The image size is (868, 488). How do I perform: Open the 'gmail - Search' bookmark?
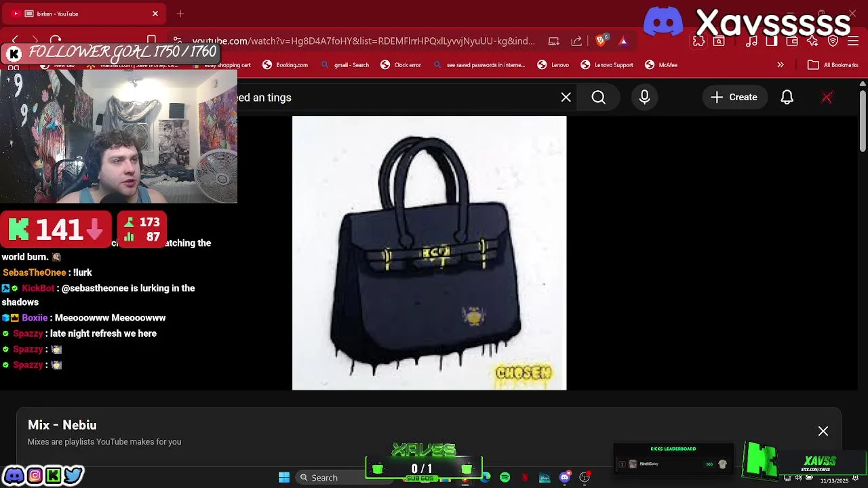(x=345, y=65)
